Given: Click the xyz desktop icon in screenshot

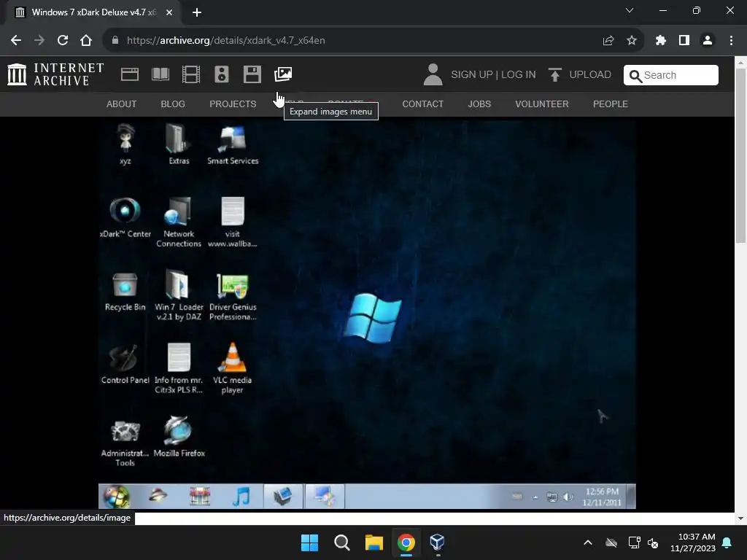Looking at the screenshot, I should (125, 144).
